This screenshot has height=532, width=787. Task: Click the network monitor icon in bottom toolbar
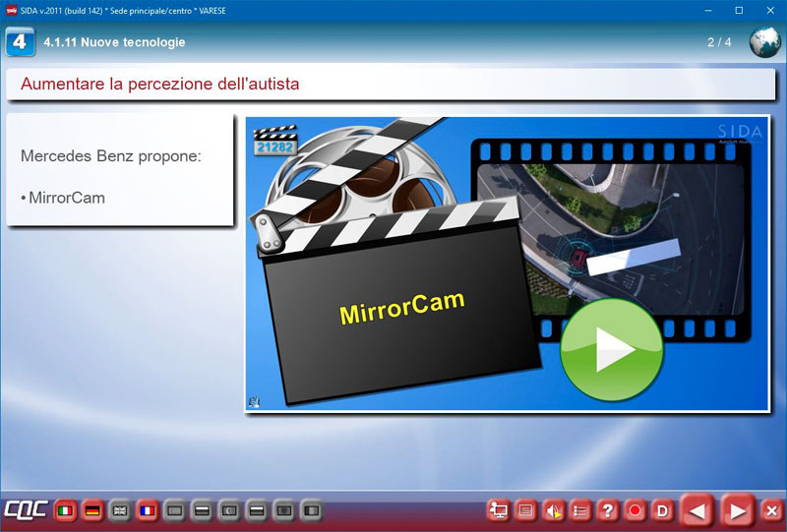(x=498, y=510)
